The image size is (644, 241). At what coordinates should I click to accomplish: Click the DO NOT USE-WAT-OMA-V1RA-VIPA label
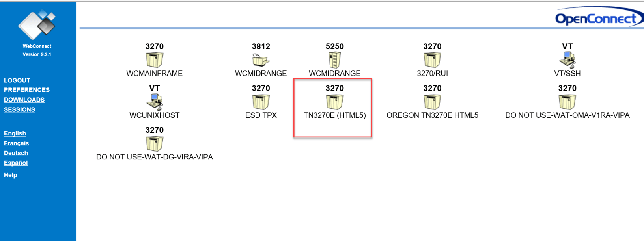click(x=567, y=115)
